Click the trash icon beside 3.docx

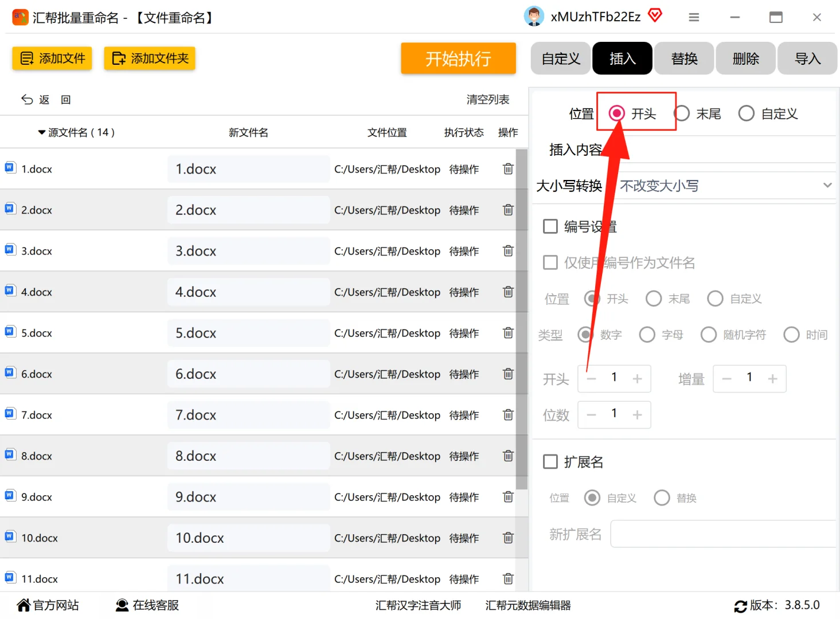pyautogui.click(x=507, y=250)
